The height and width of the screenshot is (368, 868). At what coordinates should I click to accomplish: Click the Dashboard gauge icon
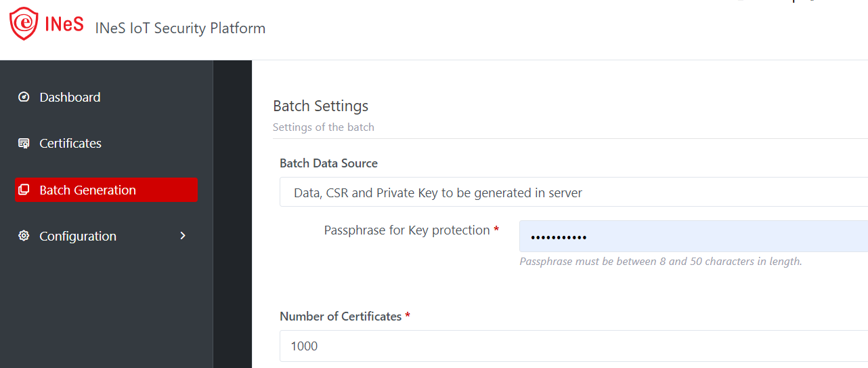pyautogui.click(x=24, y=97)
